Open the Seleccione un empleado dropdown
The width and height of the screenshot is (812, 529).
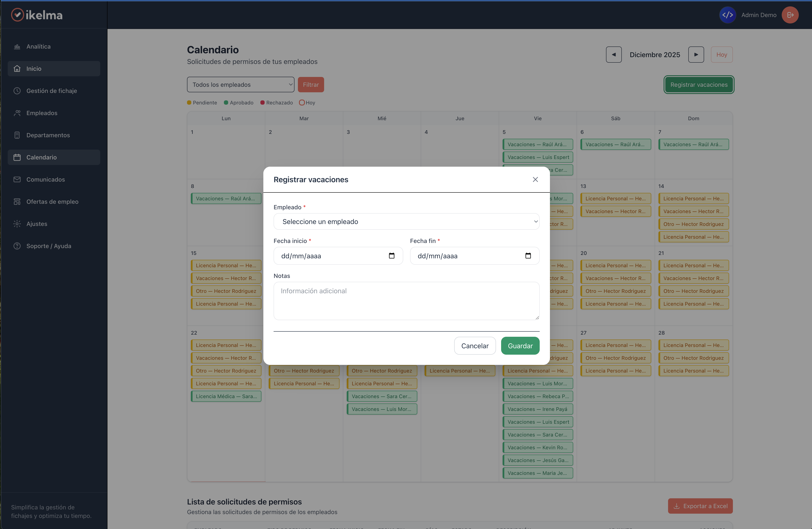tap(406, 221)
